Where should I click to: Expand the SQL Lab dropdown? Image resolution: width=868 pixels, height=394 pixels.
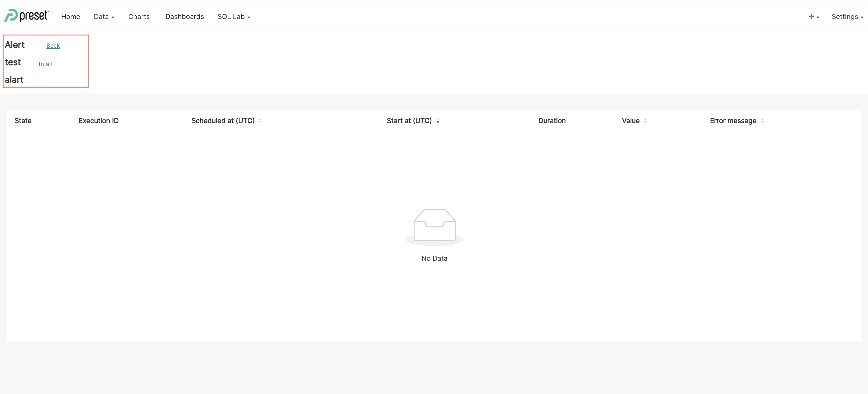tap(234, 17)
